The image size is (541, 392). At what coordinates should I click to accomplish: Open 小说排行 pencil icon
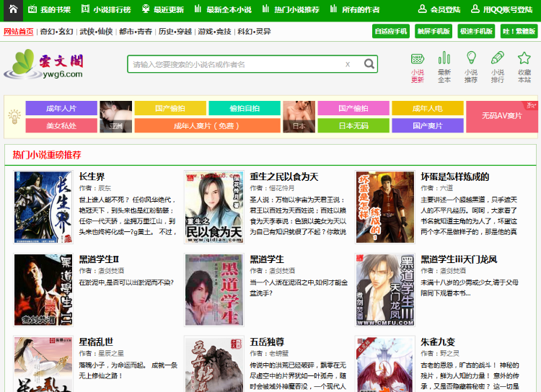pyautogui.click(x=498, y=67)
